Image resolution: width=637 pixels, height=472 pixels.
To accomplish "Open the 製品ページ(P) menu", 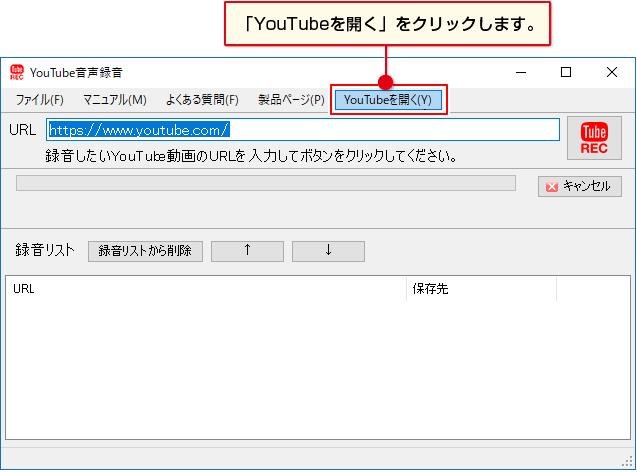I will coord(291,100).
